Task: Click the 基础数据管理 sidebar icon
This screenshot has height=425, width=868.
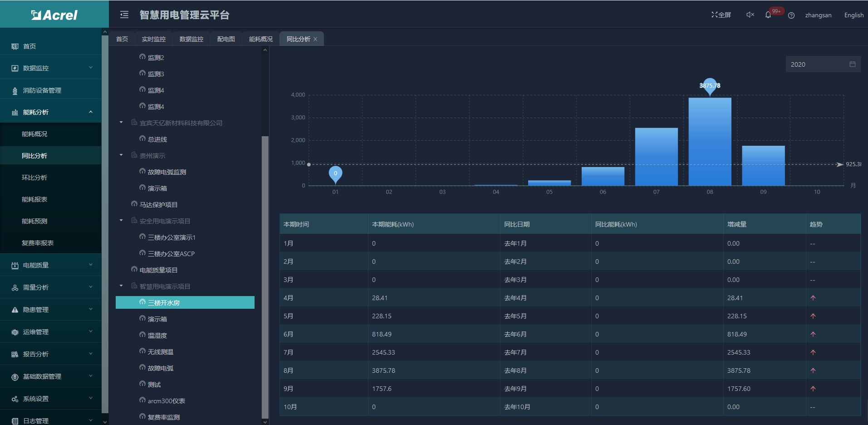Action: (15, 376)
